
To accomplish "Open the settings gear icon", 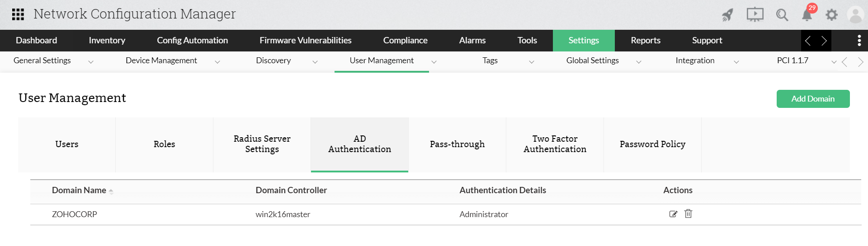I will click(831, 15).
